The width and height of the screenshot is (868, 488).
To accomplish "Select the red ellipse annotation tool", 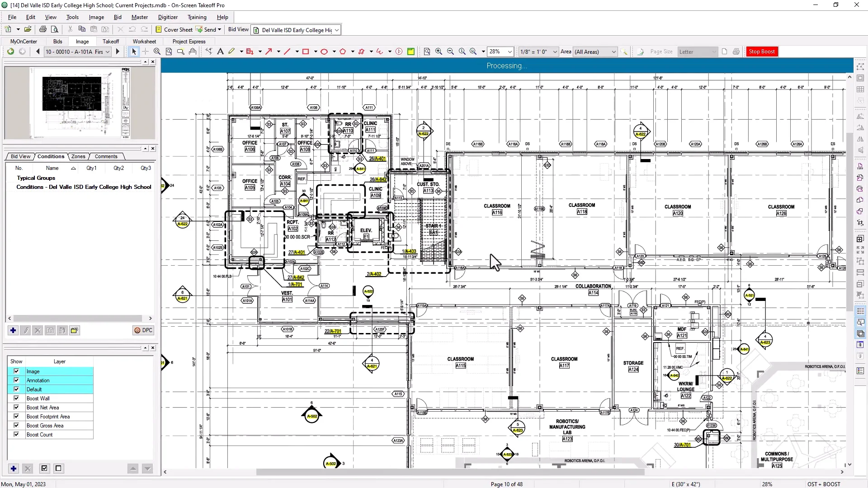I will 324,52.
